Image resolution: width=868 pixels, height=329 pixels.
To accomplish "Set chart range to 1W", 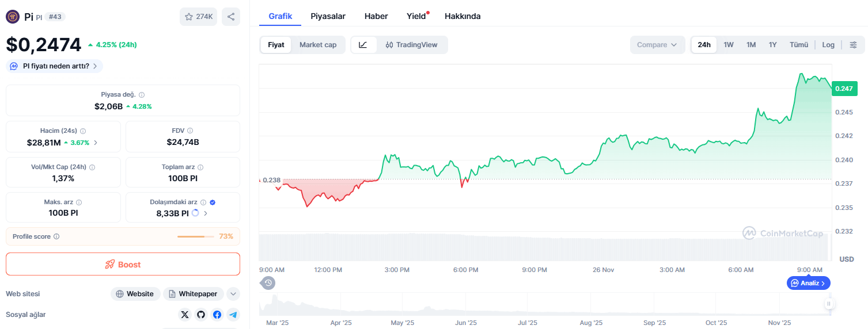I will click(x=729, y=45).
